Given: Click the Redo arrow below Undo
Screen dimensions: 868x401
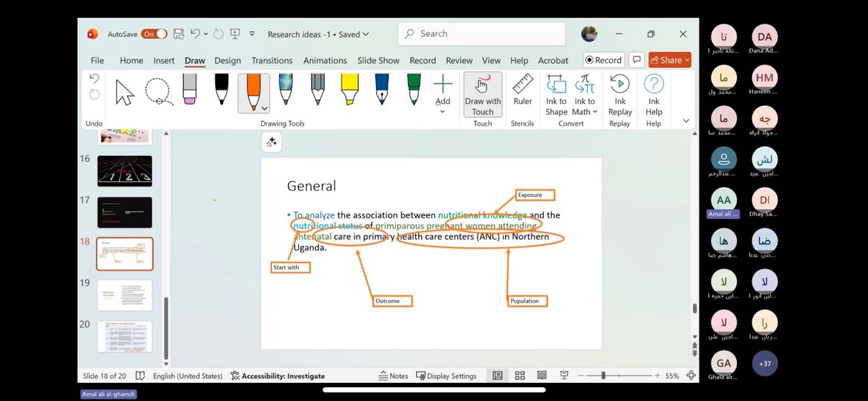Looking at the screenshot, I should point(94,95).
